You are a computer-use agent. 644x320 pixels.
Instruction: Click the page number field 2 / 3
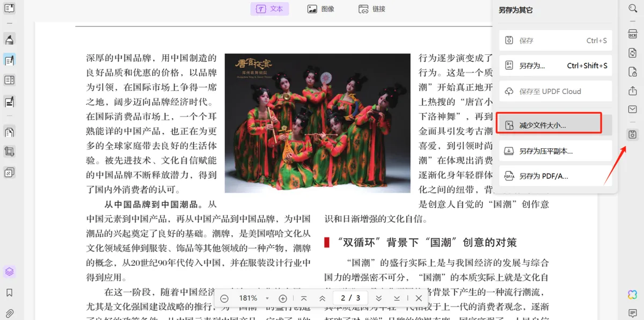350,297
